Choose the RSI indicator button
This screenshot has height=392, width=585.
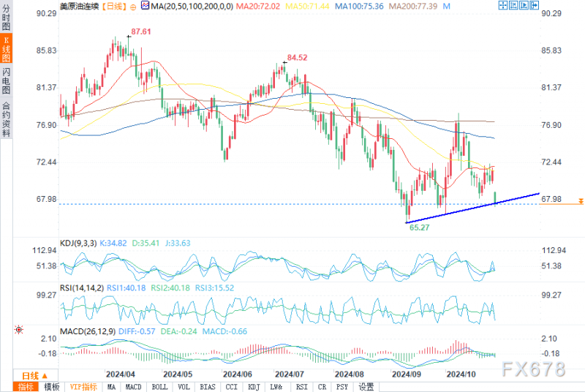301,387
